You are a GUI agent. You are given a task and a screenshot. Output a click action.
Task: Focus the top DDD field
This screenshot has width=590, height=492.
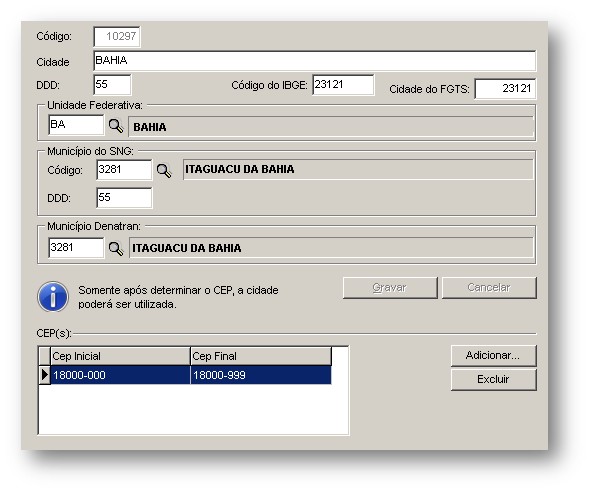pyautogui.click(x=112, y=85)
